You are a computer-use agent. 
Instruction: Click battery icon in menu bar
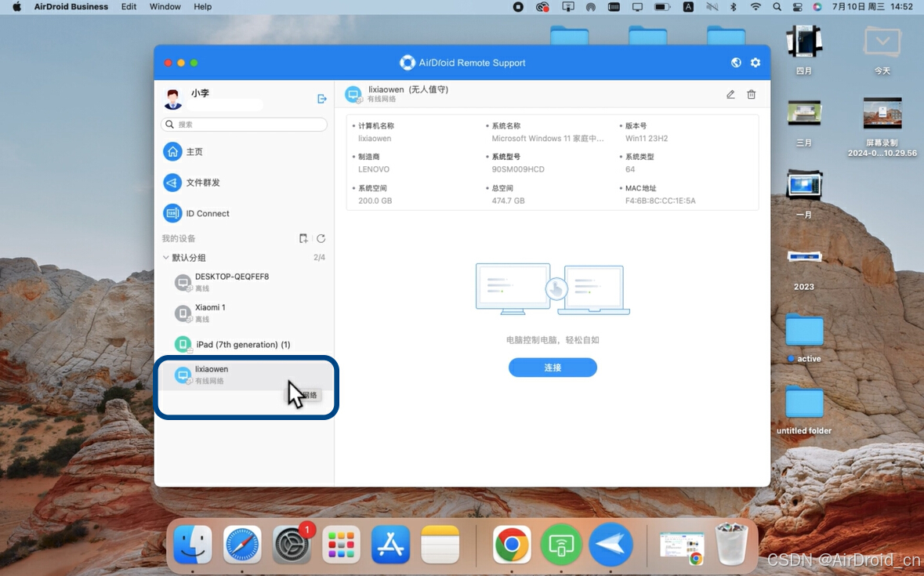662,7
